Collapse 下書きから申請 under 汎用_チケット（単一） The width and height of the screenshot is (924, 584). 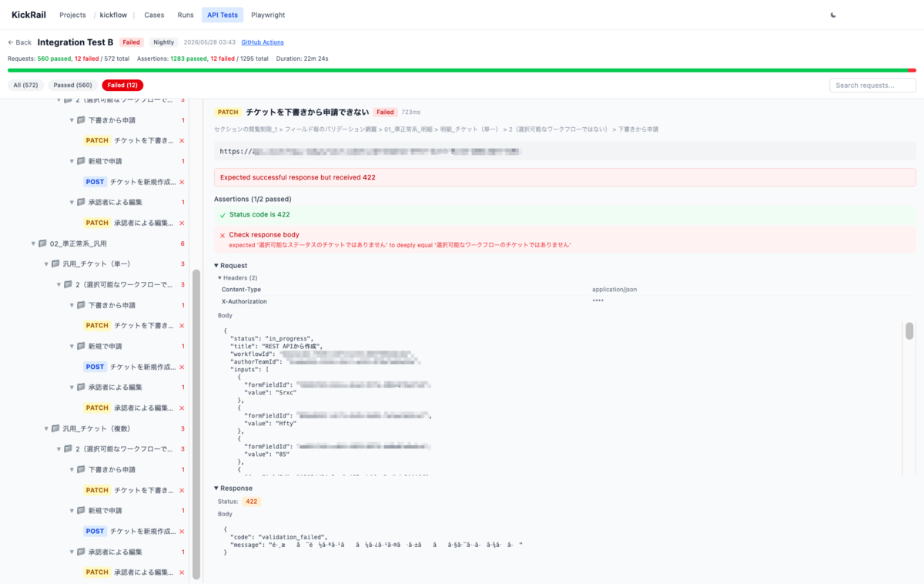pyautogui.click(x=72, y=305)
